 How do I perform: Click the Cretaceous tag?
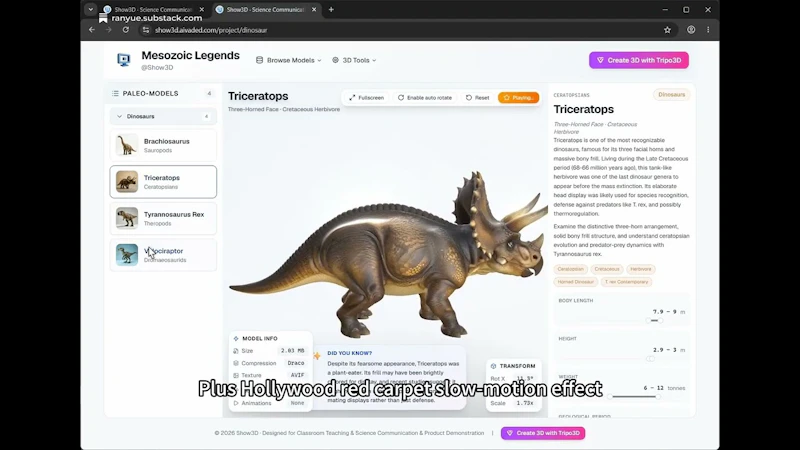607,269
